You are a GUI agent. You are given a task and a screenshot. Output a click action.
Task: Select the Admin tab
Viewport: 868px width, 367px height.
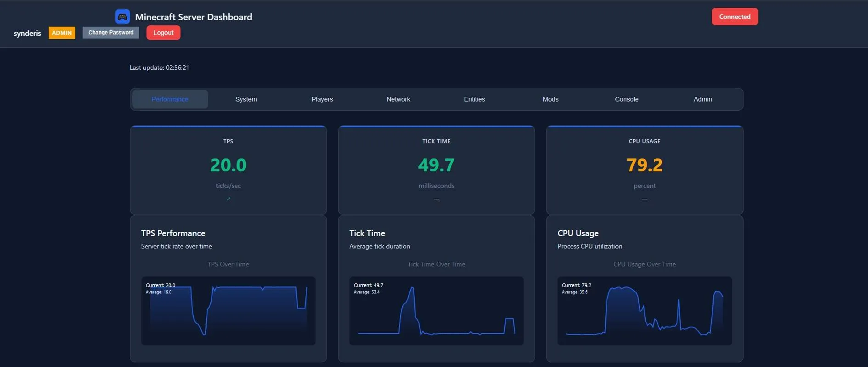pyautogui.click(x=703, y=99)
